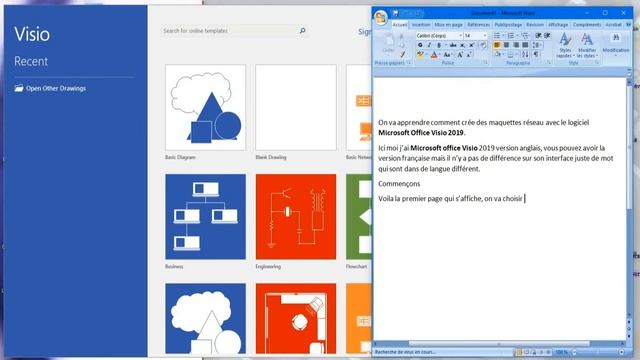Screen dimensions: 640x360
Task: Expand the Police group dialog launcher
Action: pos(485,63)
